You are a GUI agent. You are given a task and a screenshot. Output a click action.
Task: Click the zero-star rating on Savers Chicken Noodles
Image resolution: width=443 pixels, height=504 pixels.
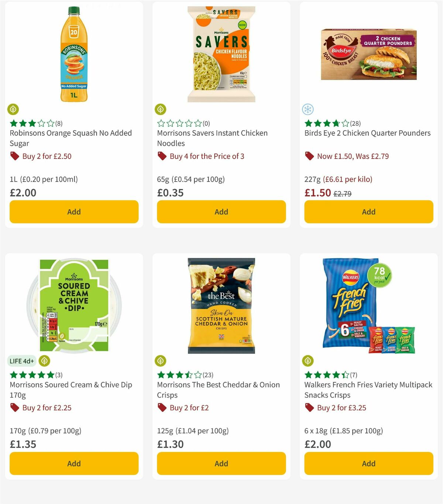click(x=181, y=123)
